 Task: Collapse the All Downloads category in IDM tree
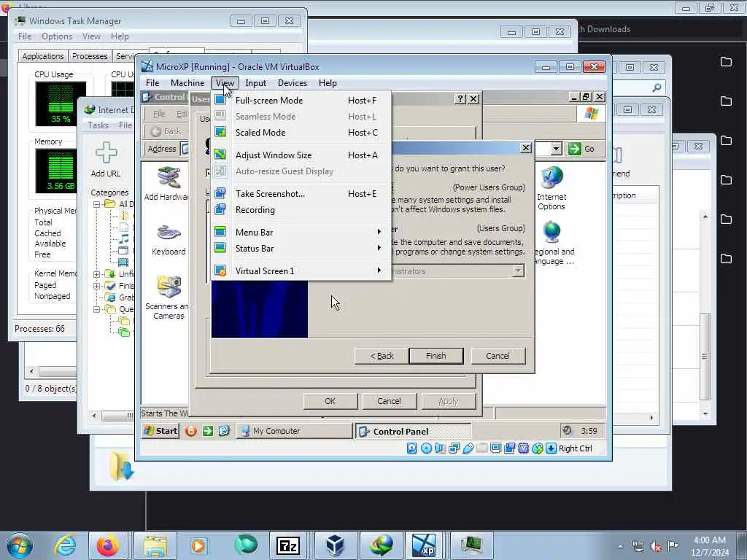[97, 204]
